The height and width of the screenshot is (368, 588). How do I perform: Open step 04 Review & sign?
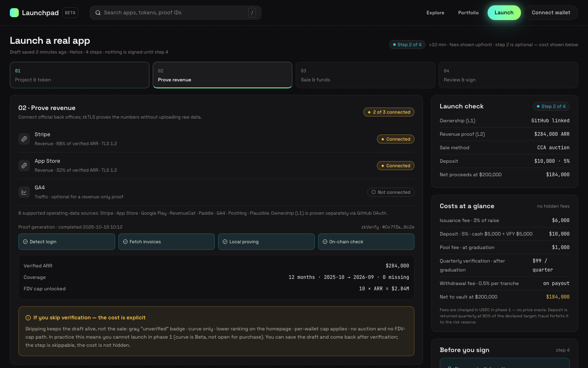click(x=508, y=75)
